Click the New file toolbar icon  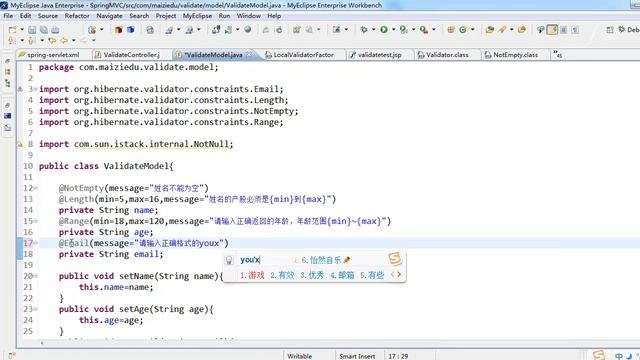pyautogui.click(x=12, y=30)
